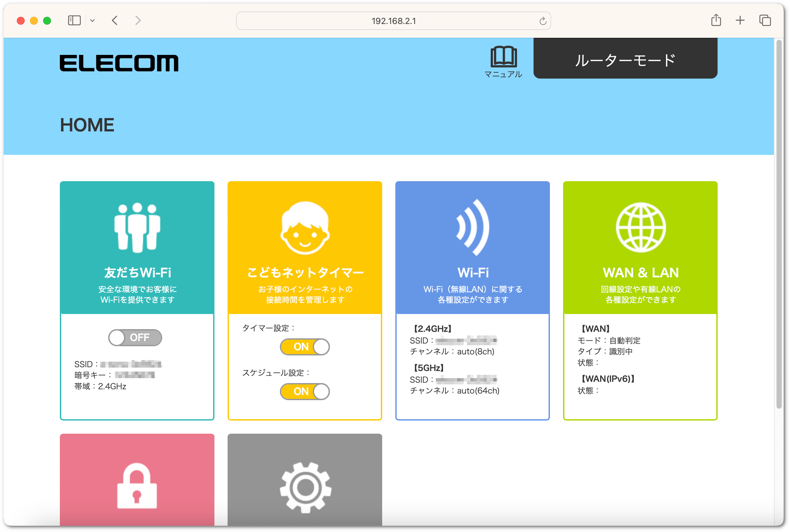Click the 回線設定や有線LANの description text
This screenshot has height=532, width=790.
click(x=641, y=289)
